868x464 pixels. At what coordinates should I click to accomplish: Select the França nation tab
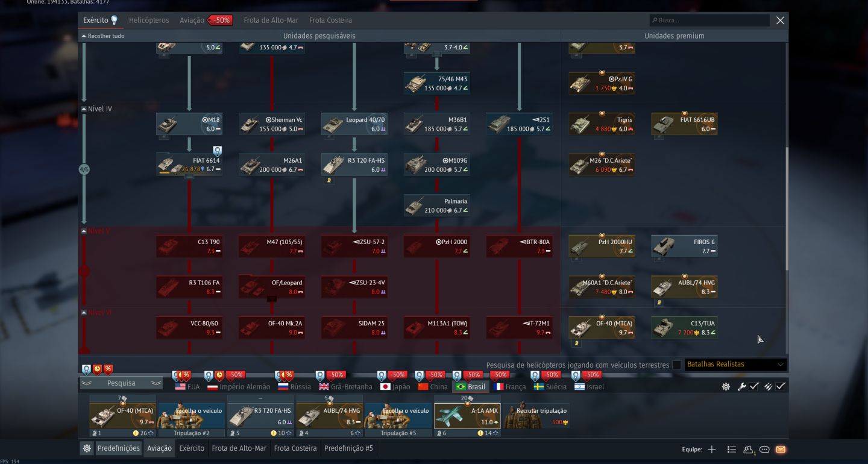click(510, 387)
